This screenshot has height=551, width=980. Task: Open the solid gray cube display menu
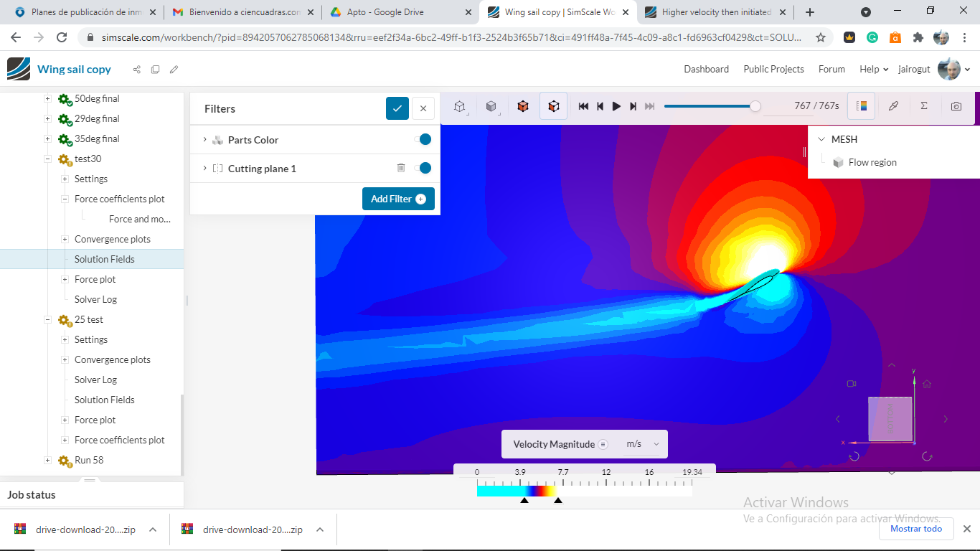[491, 106]
